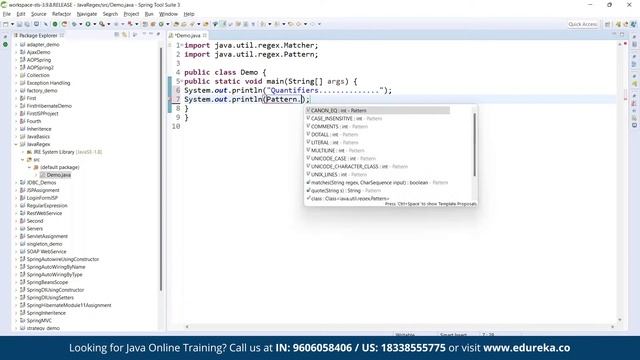Click the Open Perspective icon beside Quick Access
The image size is (640, 360).
click(x=607, y=24)
